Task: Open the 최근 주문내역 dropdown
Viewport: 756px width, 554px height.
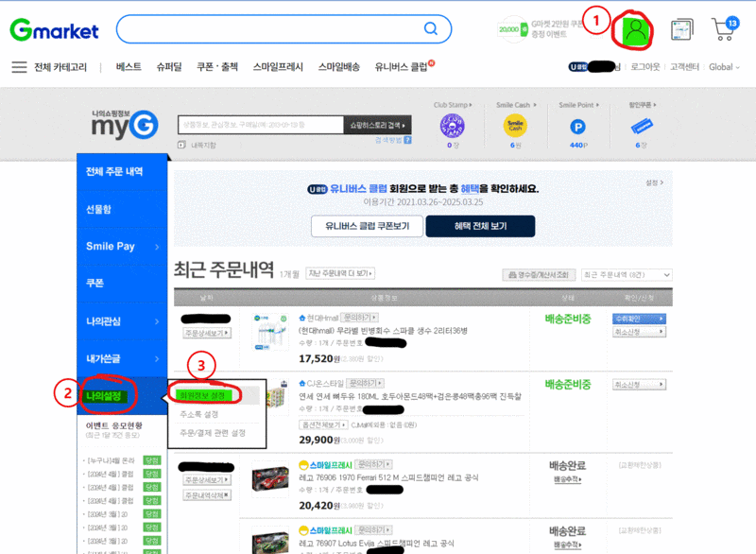Action: (x=627, y=275)
